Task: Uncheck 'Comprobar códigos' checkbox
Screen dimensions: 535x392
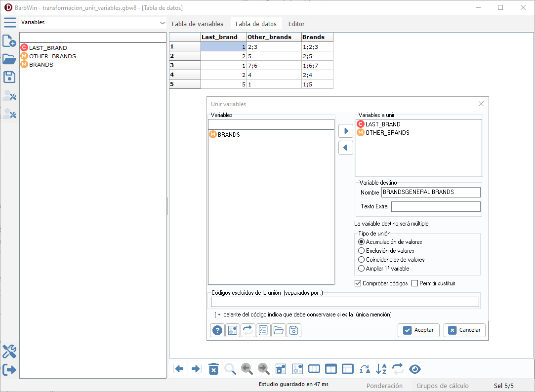Action: (x=358, y=283)
